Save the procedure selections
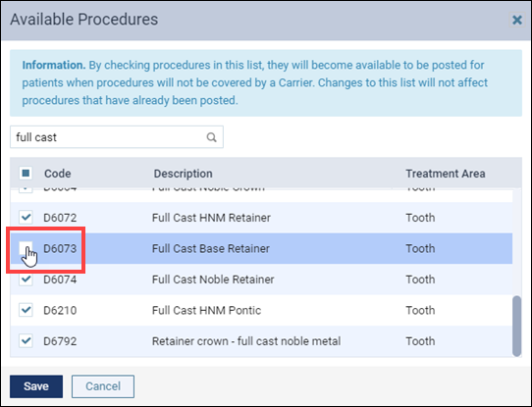The width and height of the screenshot is (532, 407). (x=36, y=386)
